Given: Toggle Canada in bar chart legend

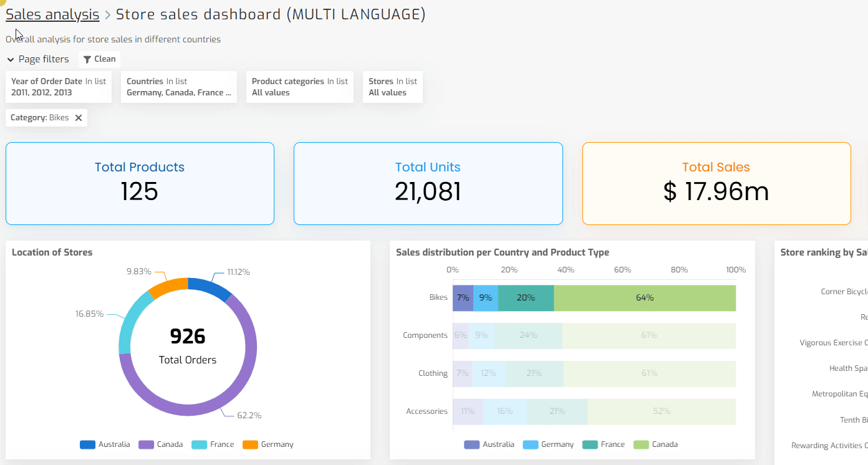Looking at the screenshot, I should click(655, 444).
